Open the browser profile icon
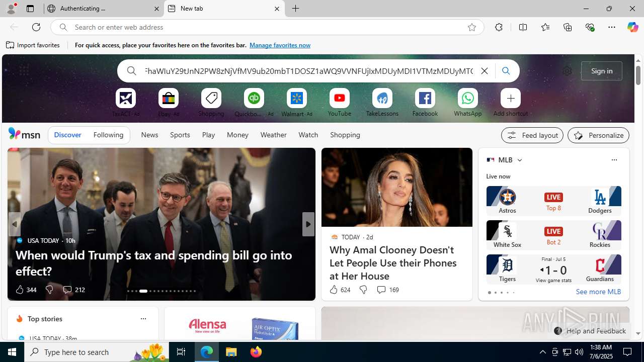 11,9
